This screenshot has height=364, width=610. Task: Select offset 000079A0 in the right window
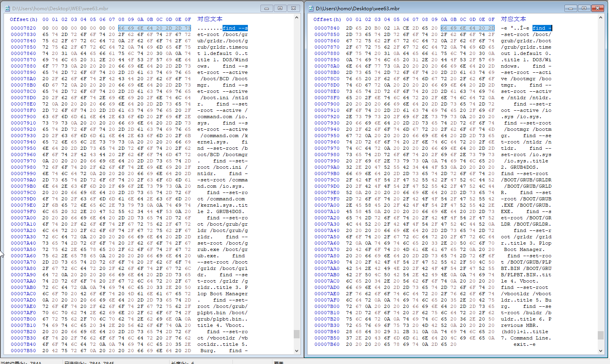(327, 167)
